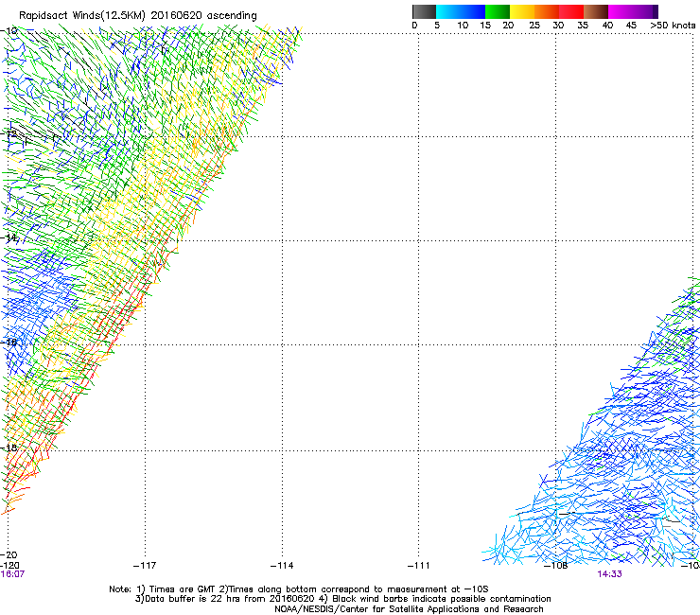Click the longitude axis label '-120'

pos(9,566)
